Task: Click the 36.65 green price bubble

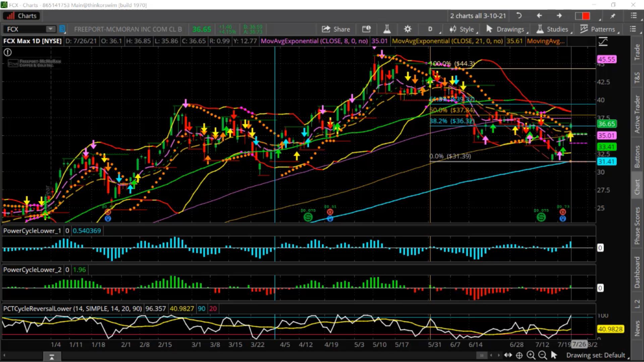Action: click(606, 124)
